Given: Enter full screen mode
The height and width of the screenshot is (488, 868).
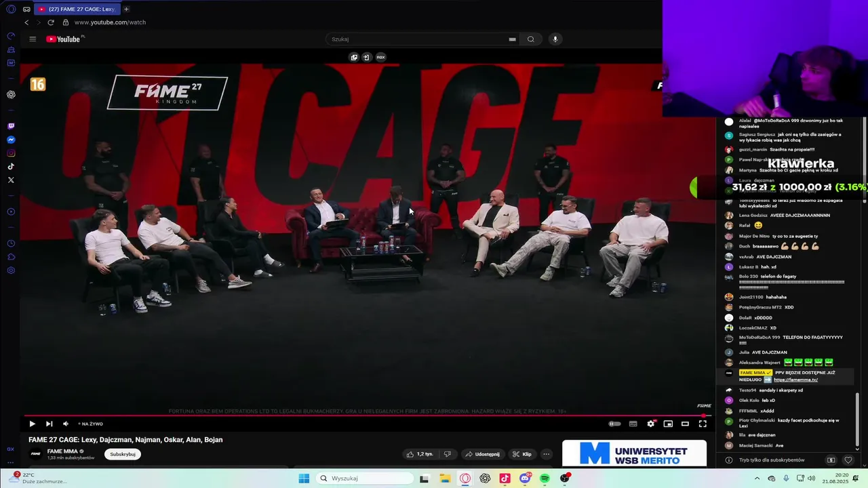Looking at the screenshot, I should tap(703, 424).
